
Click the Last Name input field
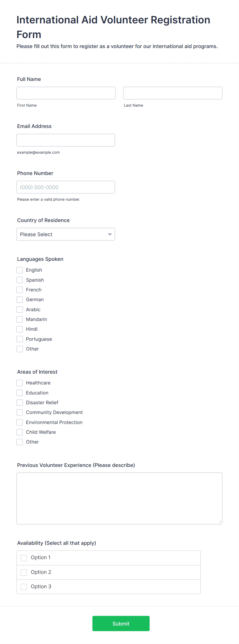tap(173, 93)
